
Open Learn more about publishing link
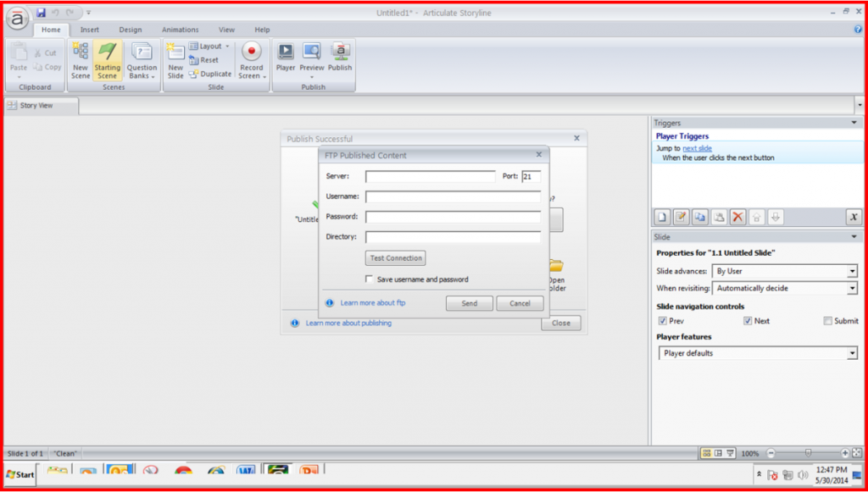coord(348,323)
